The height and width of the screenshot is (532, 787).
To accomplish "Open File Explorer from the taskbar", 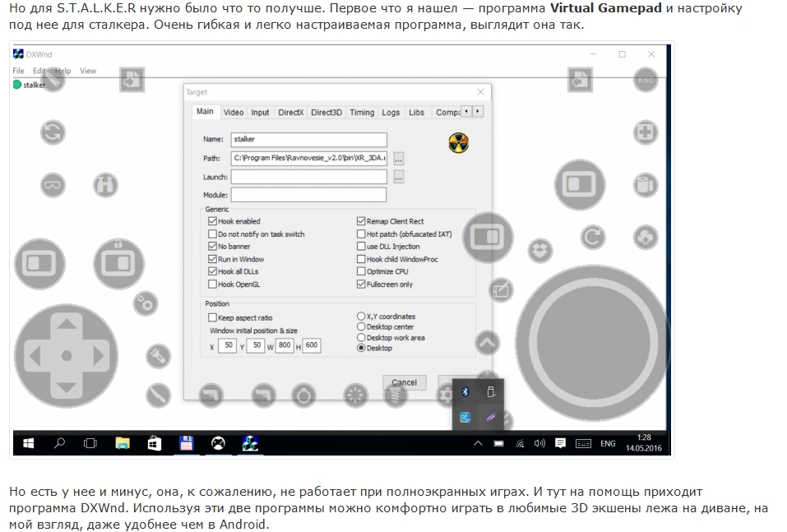I will click(123, 443).
